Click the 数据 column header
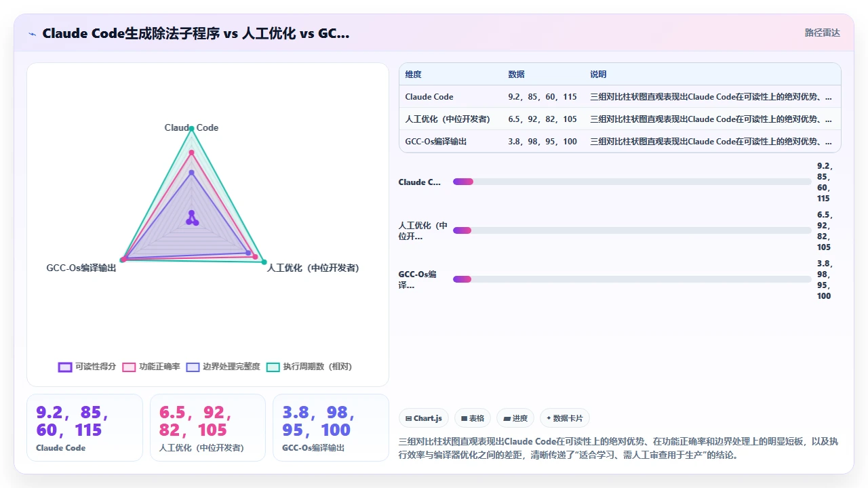The width and height of the screenshot is (868, 488). (516, 75)
